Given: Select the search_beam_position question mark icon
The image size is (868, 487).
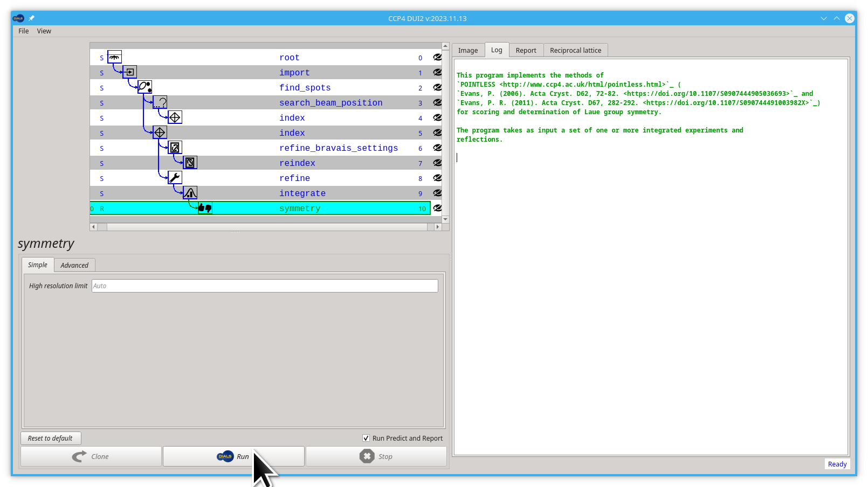Looking at the screenshot, I should click(160, 102).
